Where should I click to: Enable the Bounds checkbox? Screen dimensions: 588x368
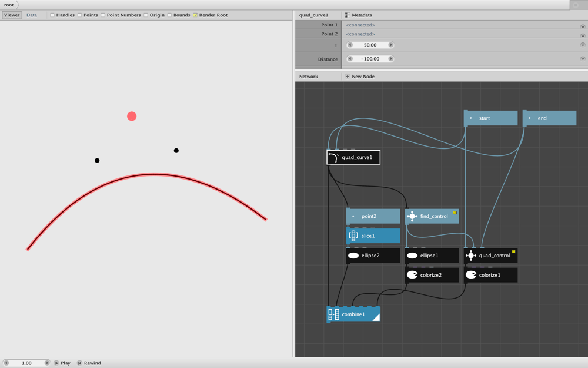[169, 15]
